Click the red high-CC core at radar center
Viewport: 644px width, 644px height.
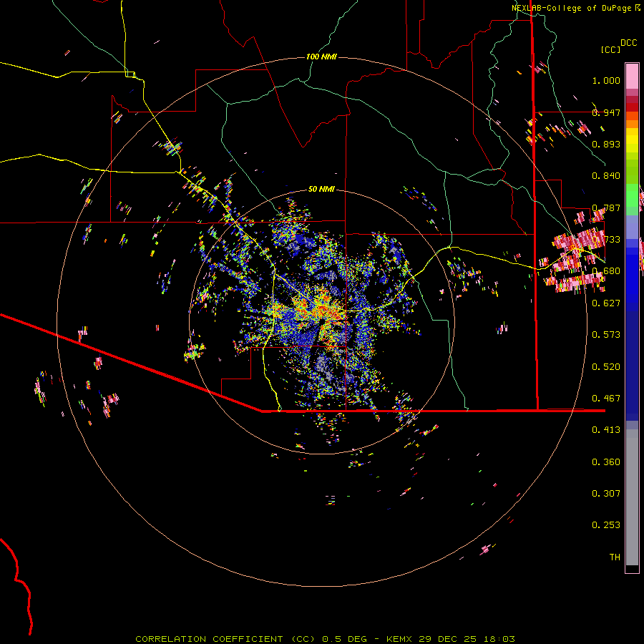pos(324,309)
